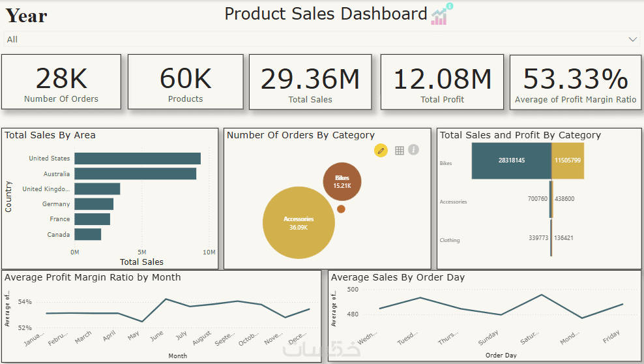This screenshot has height=364, width=644.
Task: Select the United States sales bar
Action: [x=137, y=159]
